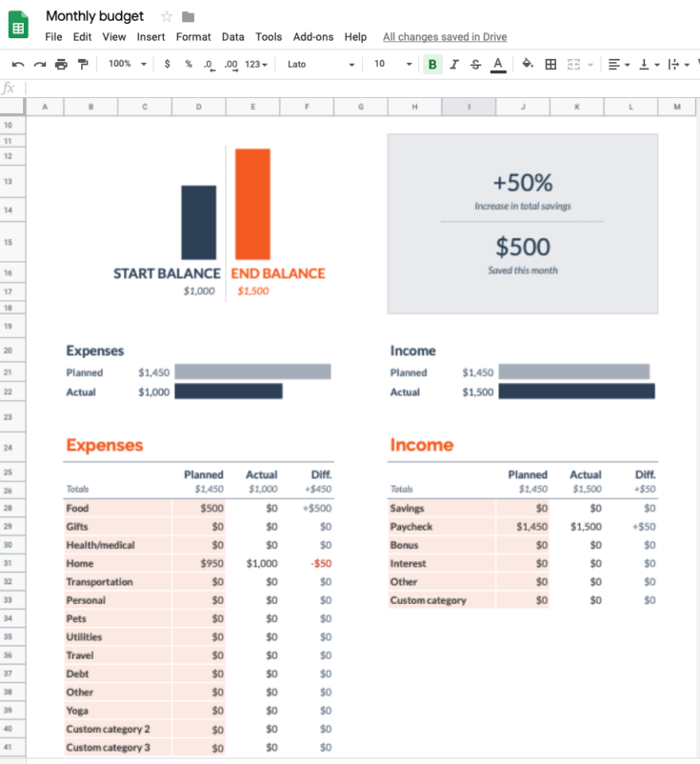This screenshot has width=700, height=764.
Task: Select the Interest income category cell
Action: [441, 563]
